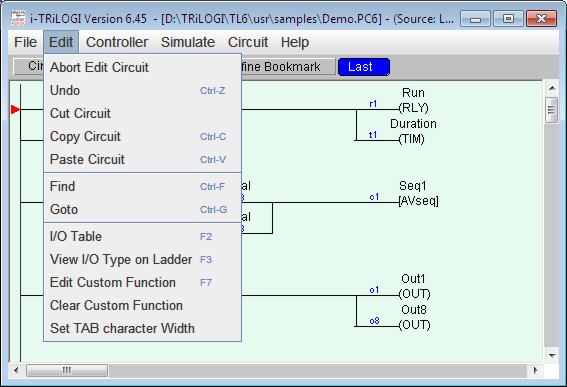Select the Out8 (OUT) output coil

[x=414, y=317]
